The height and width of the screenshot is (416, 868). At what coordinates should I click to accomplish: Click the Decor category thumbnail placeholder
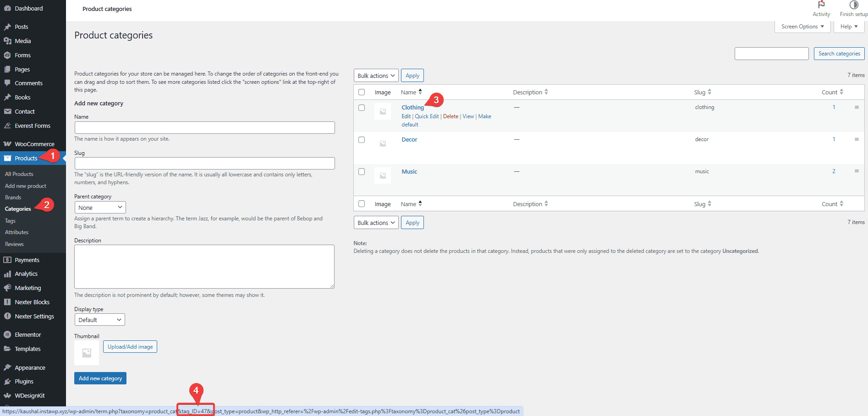pyautogui.click(x=383, y=143)
